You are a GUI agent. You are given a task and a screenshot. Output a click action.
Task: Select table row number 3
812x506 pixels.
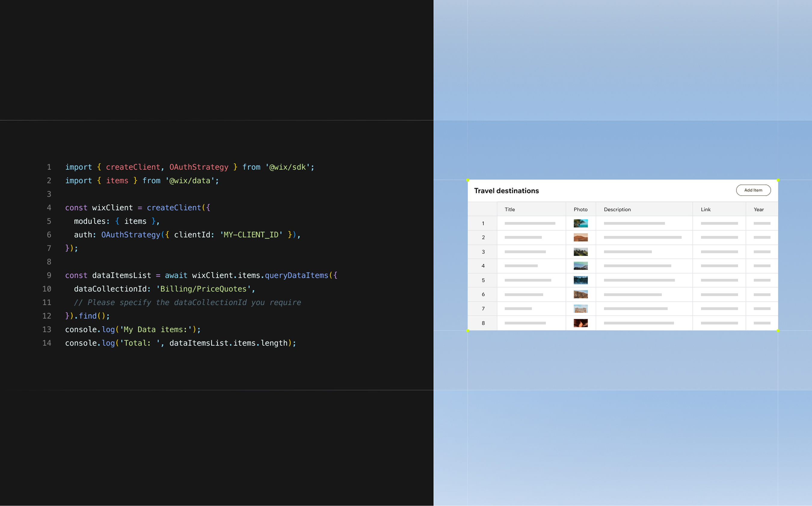tap(483, 252)
